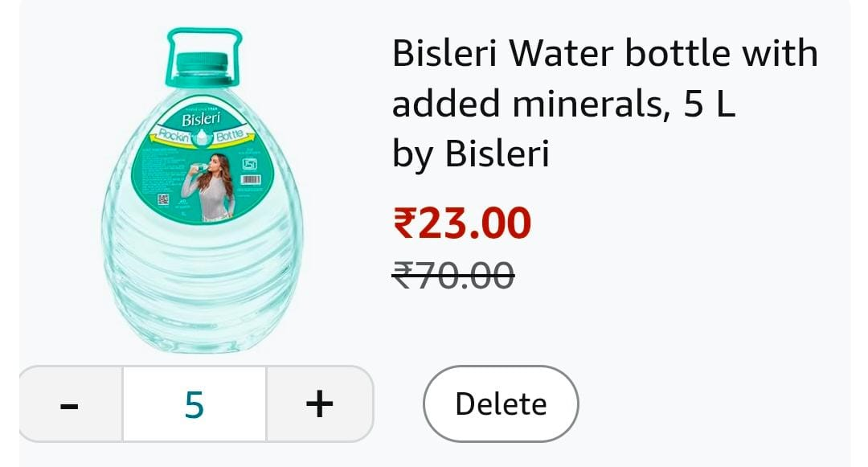This screenshot has width=868, height=467.
Task: Click the quantity field showing 5
Action: [x=194, y=404]
